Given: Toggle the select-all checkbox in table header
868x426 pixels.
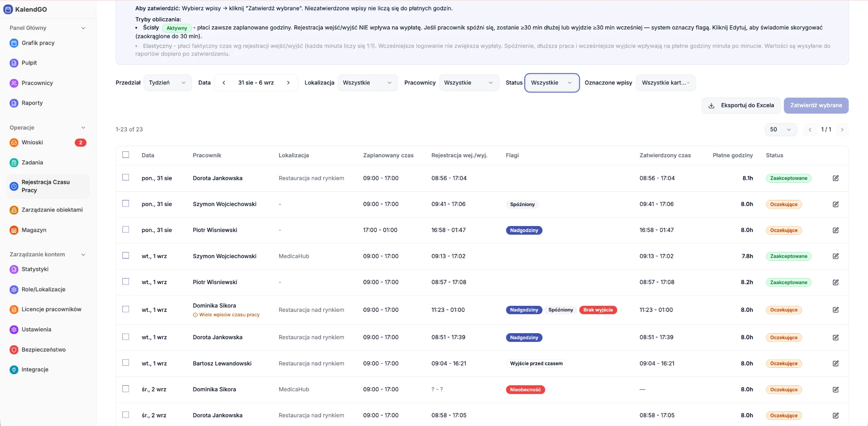Looking at the screenshot, I should click(x=126, y=155).
